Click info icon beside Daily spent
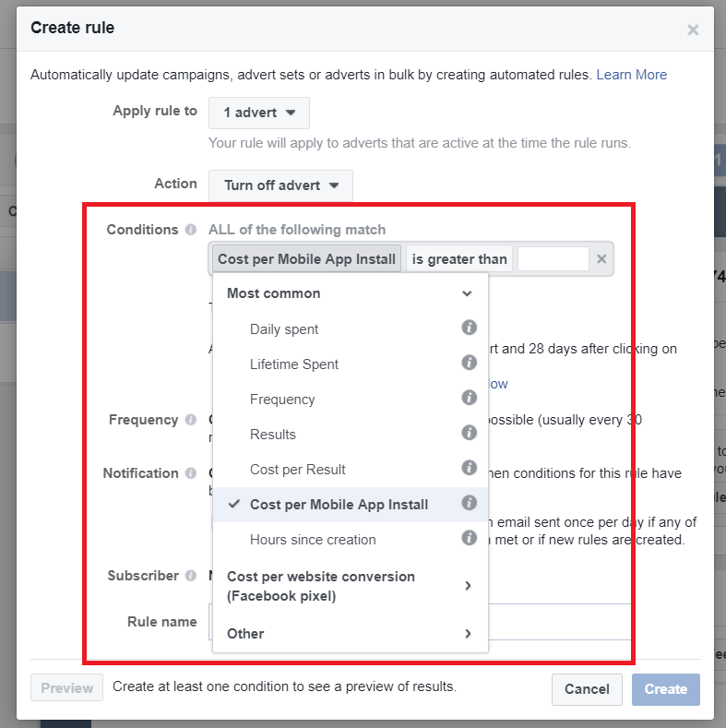This screenshot has width=726, height=728. point(469,328)
